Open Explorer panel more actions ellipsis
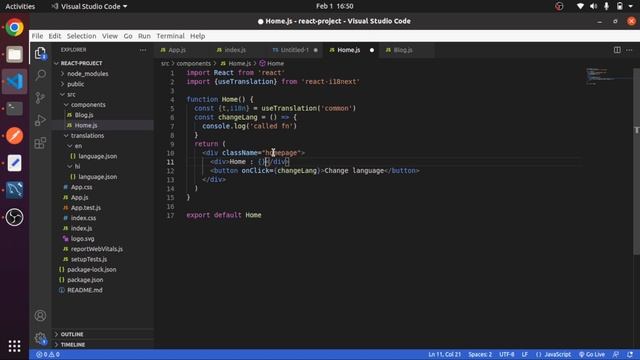This screenshot has width=640, height=360. tap(143, 50)
